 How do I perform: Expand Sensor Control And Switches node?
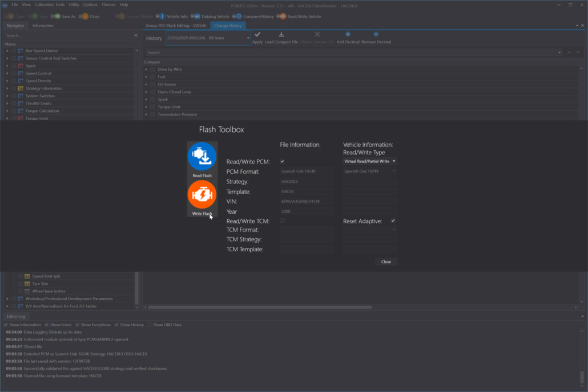pos(7,58)
